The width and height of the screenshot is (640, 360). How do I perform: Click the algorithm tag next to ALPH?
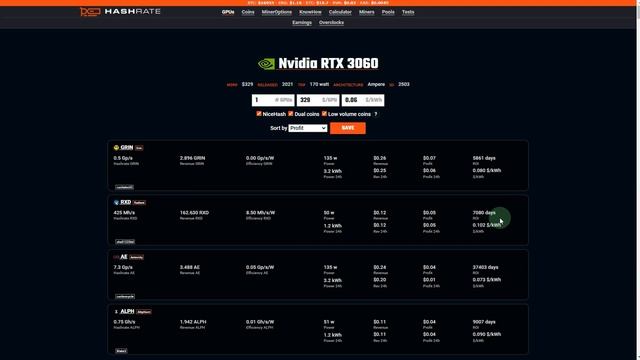tap(144, 312)
